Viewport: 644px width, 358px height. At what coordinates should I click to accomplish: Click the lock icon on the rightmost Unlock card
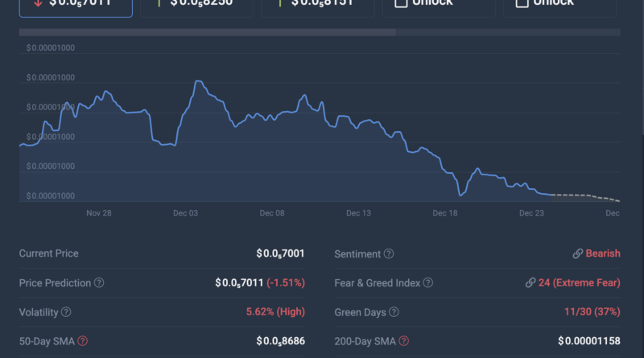[x=521, y=3]
